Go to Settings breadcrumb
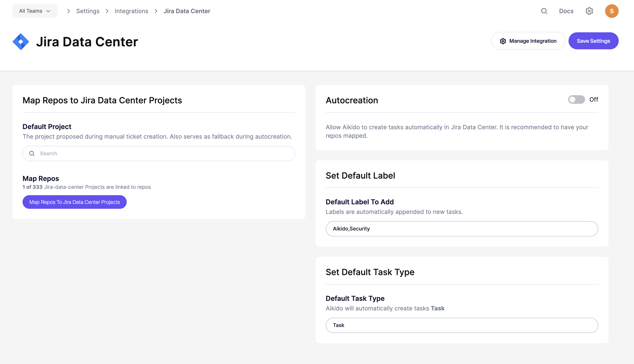 88,11
